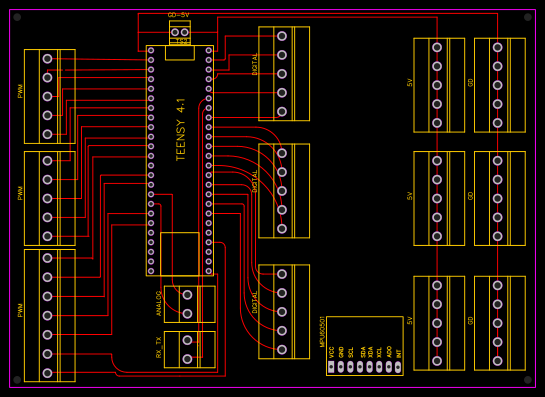Click the XCL pin label on MPU module
This screenshot has height=397, width=545.
(379, 353)
